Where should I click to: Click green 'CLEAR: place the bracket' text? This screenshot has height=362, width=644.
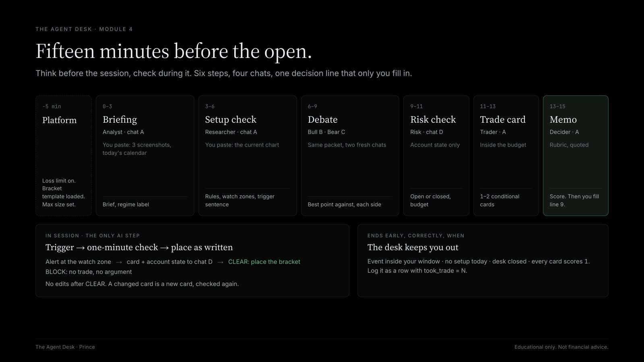pyautogui.click(x=264, y=262)
